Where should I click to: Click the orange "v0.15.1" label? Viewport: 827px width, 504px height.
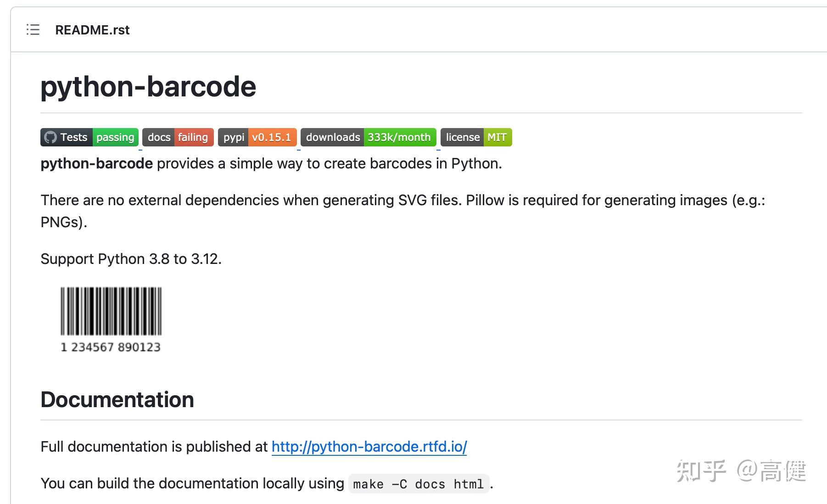[x=272, y=137]
